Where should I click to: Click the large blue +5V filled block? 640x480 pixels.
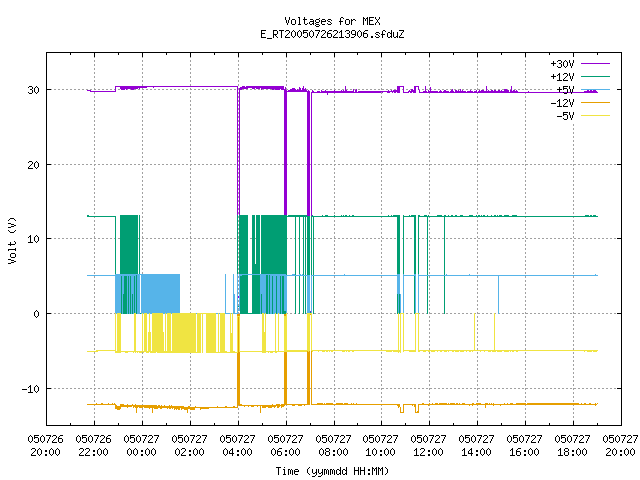click(x=160, y=294)
